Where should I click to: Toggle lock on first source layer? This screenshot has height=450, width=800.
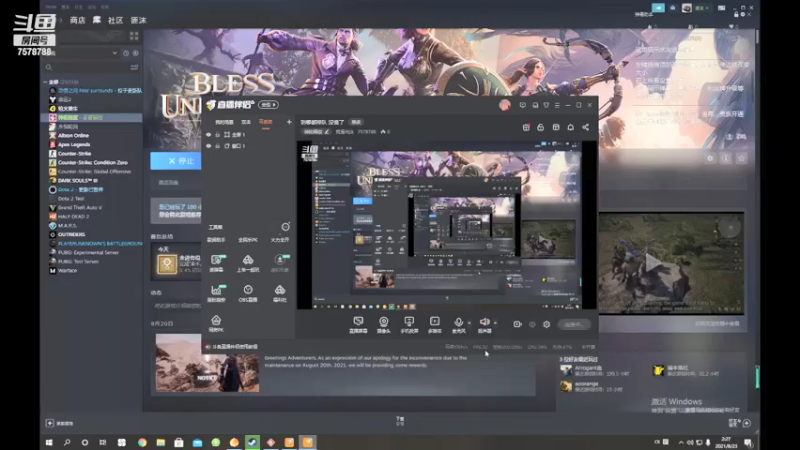[x=217, y=135]
